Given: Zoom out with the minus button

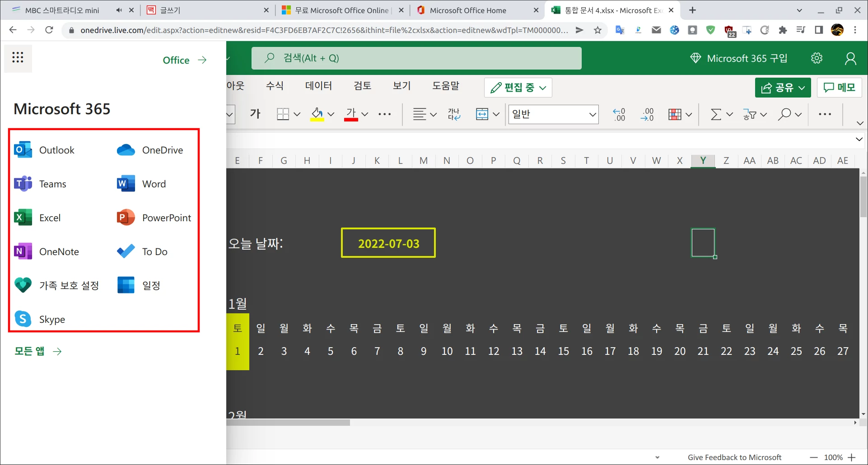Looking at the screenshot, I should (x=814, y=457).
